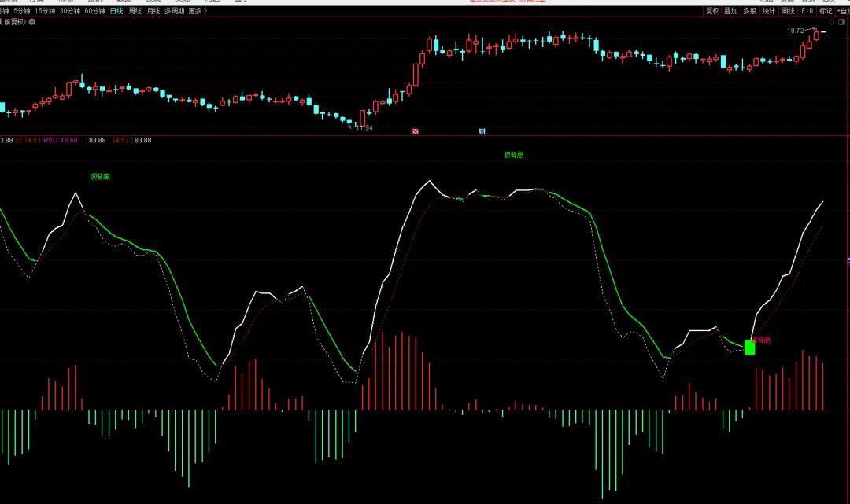Select the 周线 weekly period
Image resolution: width=850 pixels, height=504 pixels.
pos(135,11)
